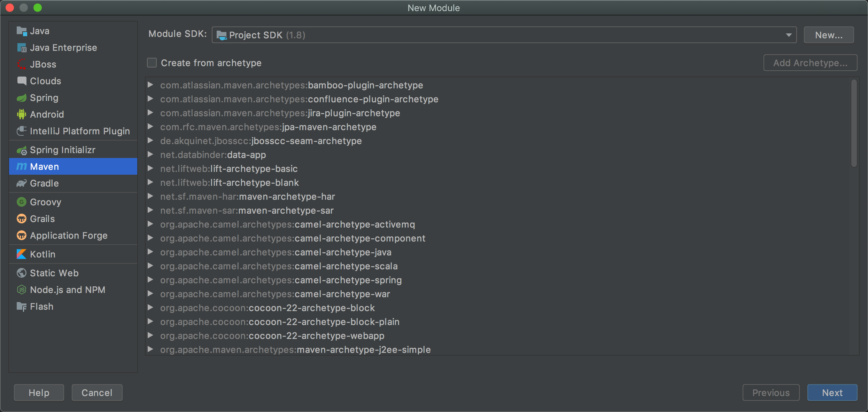
Task: Expand the bamboo-plugin-archetype tree node
Action: click(150, 85)
